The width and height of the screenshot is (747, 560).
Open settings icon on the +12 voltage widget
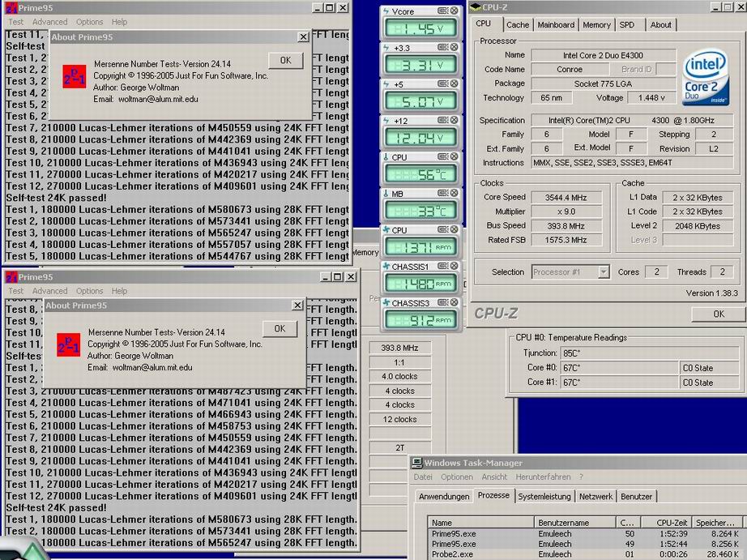point(442,120)
